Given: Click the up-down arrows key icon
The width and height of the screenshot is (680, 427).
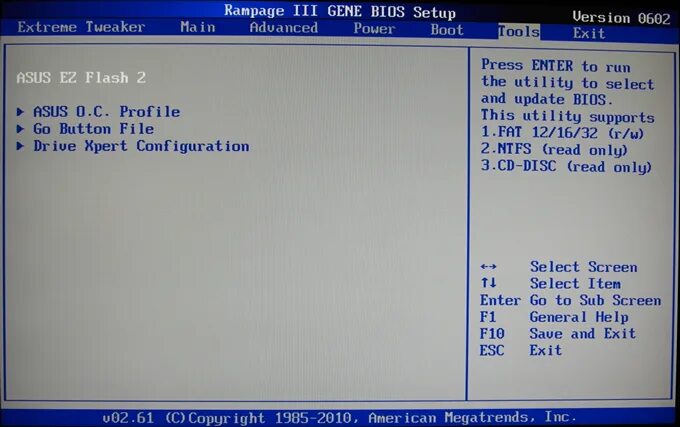Looking at the screenshot, I should tap(489, 283).
